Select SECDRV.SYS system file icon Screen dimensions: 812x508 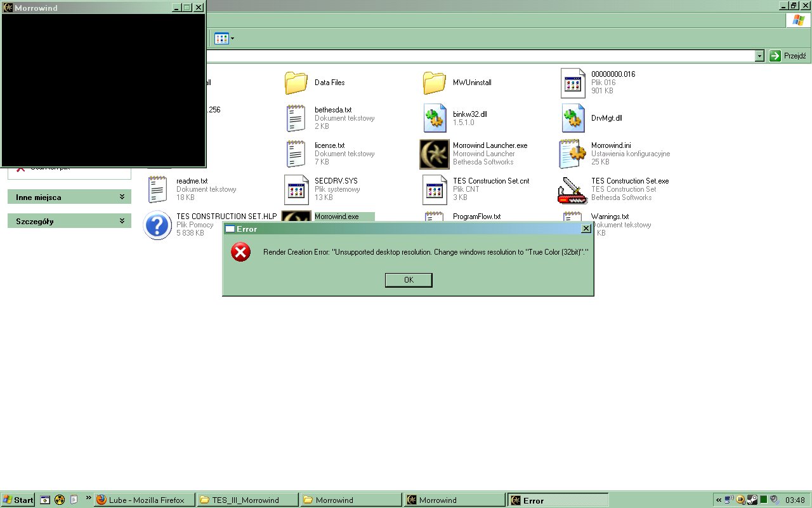296,189
